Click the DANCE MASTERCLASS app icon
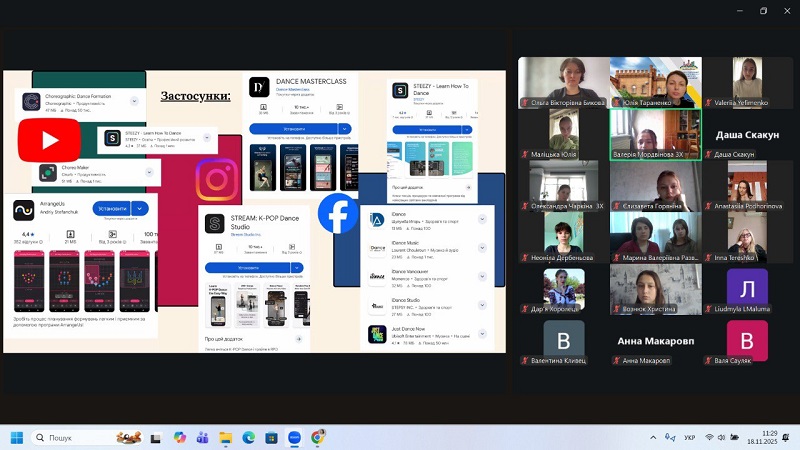The height and width of the screenshot is (450, 800). tap(259, 87)
